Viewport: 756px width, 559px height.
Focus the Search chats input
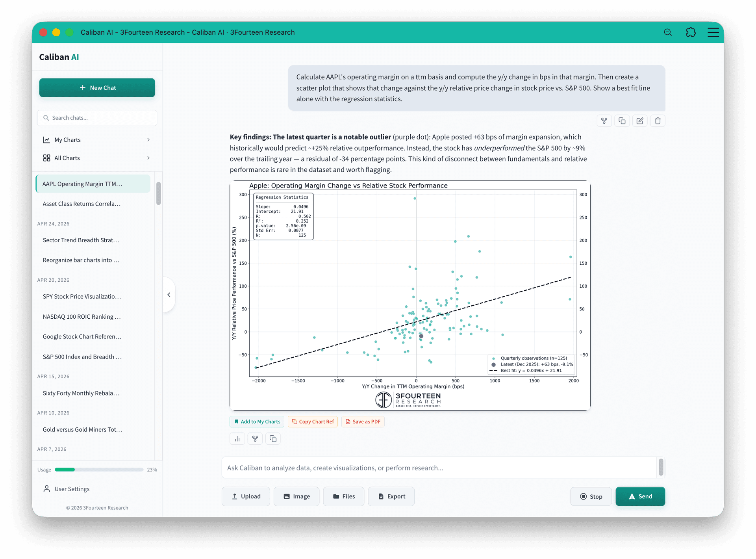[x=97, y=118]
